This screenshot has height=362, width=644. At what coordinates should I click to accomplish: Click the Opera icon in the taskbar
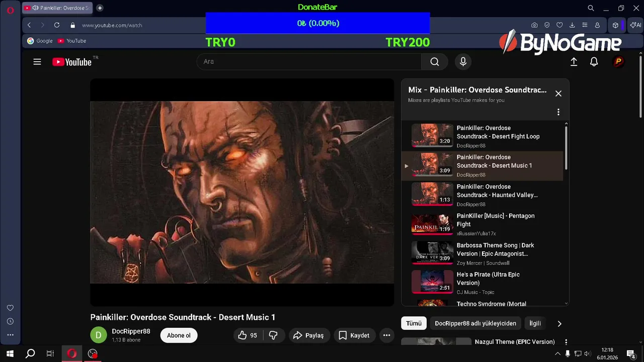click(72, 354)
